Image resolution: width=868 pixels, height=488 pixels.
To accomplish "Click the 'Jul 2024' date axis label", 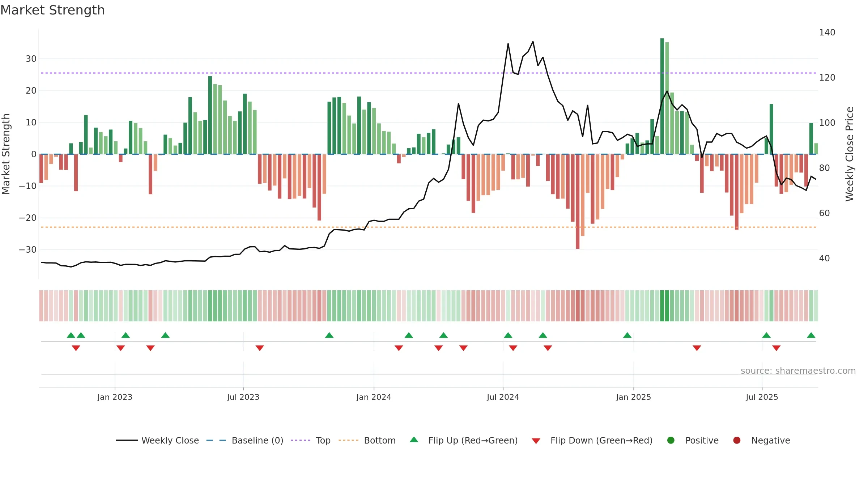I will coord(503,397).
